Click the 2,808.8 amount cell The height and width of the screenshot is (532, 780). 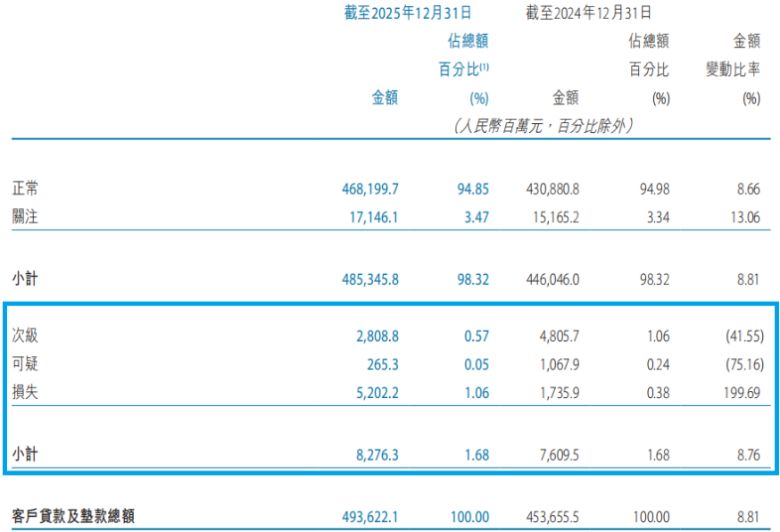coord(376,337)
